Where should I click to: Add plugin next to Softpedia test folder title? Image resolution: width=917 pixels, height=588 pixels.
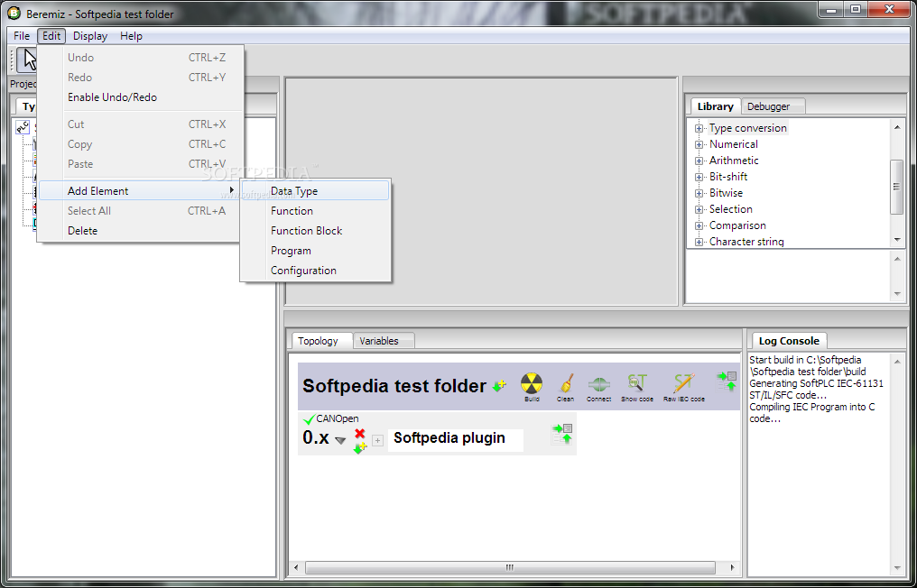pyautogui.click(x=499, y=386)
